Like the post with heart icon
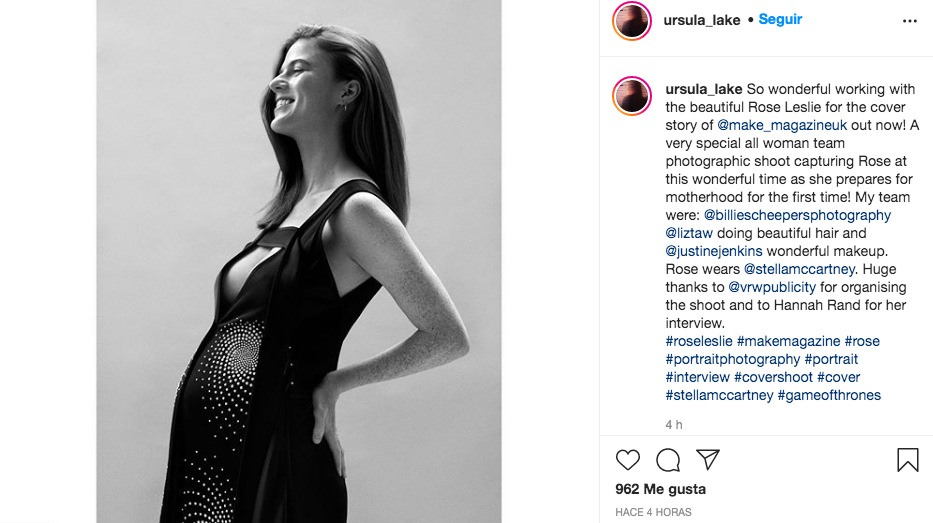This screenshot has width=933, height=523. tap(627, 460)
